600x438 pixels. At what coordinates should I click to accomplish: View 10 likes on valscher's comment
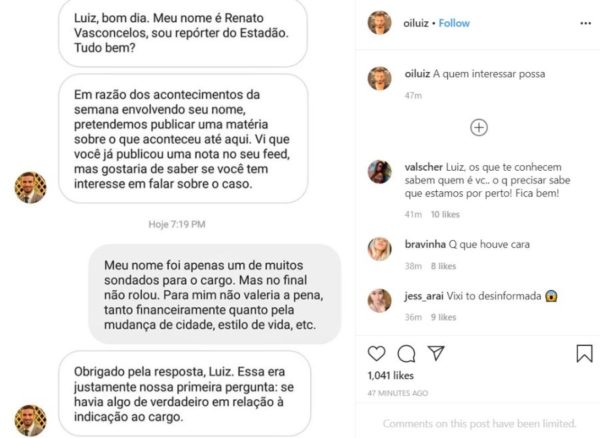click(x=445, y=215)
